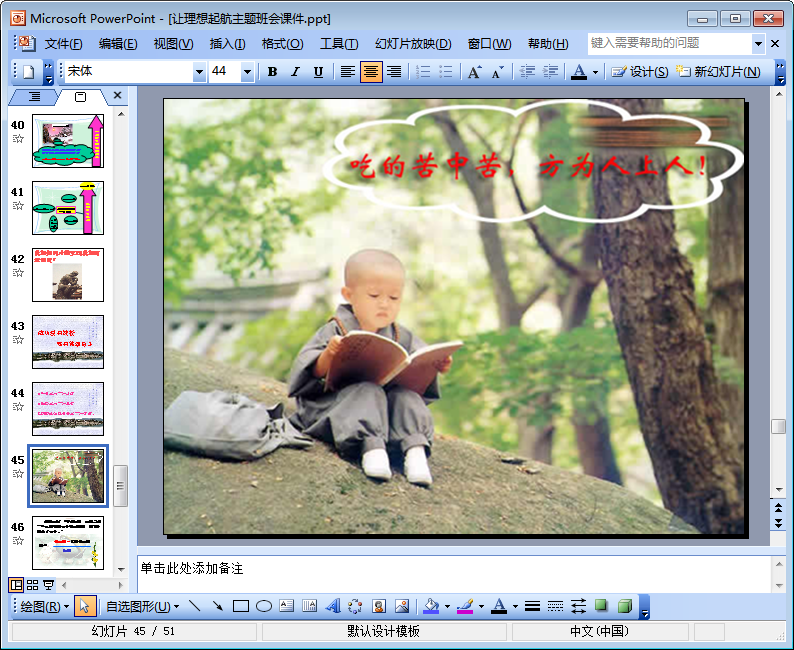Open the 幻灯片放映(D) menu

(x=413, y=44)
